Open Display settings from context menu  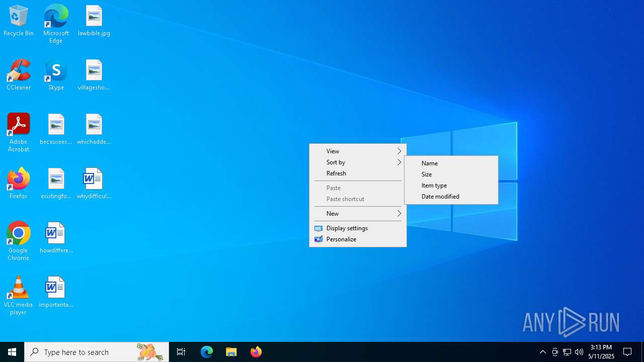click(358, 228)
